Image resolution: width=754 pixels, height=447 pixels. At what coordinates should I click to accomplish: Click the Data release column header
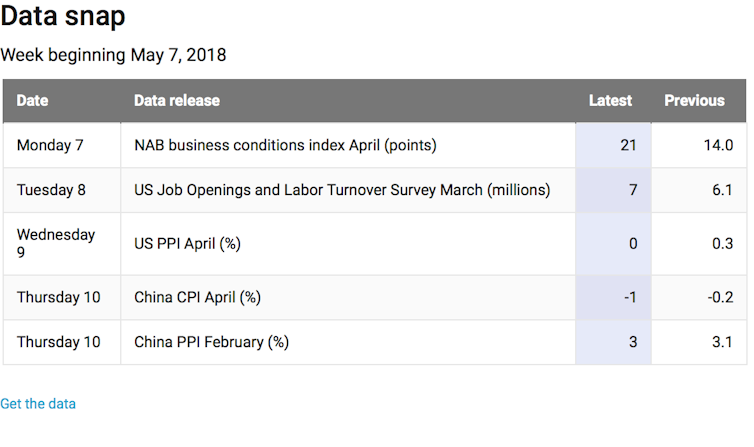point(177,101)
